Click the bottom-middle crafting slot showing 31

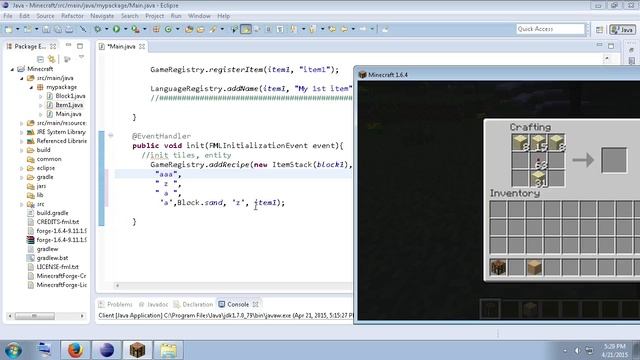pyautogui.click(x=539, y=179)
